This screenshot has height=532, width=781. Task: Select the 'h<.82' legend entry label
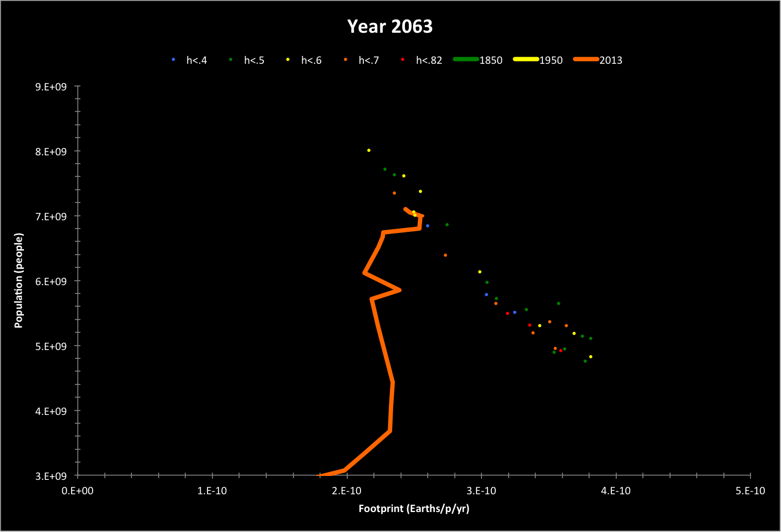pos(429,60)
